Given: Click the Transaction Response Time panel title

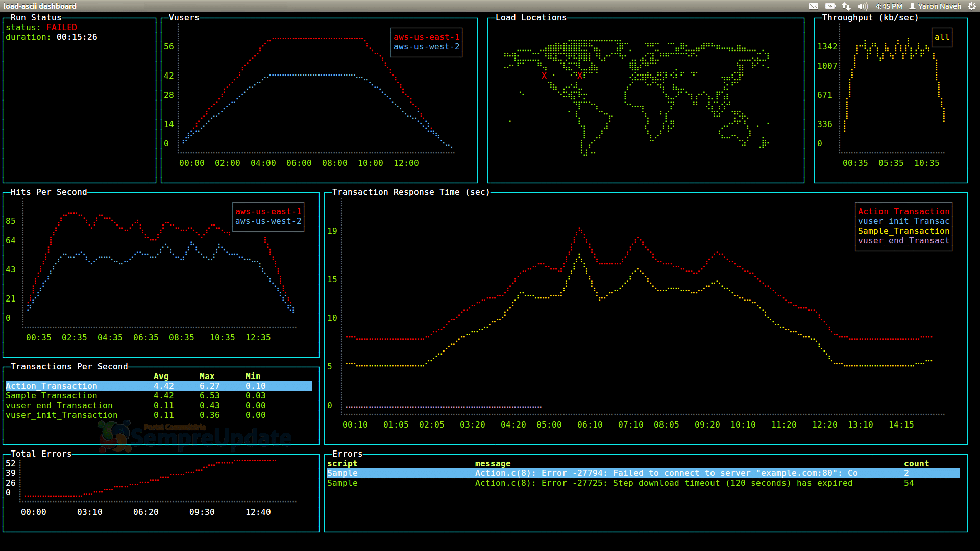Looking at the screenshot, I should pos(411,192).
